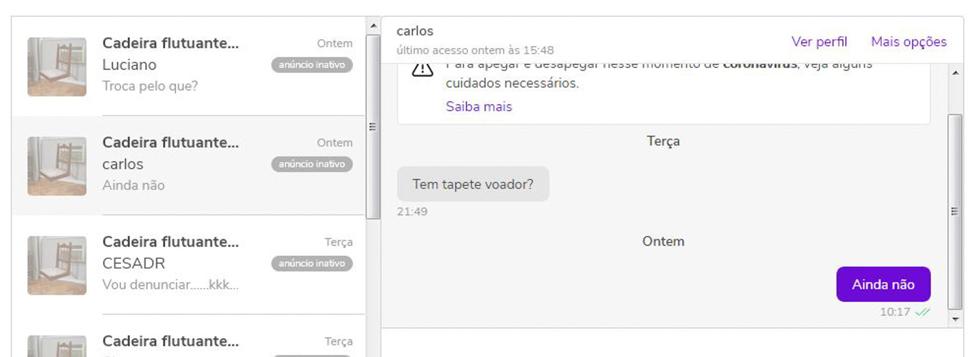The image size is (980, 357).
Task: Click the scroll grip on conversation list divider
Action: (x=372, y=126)
